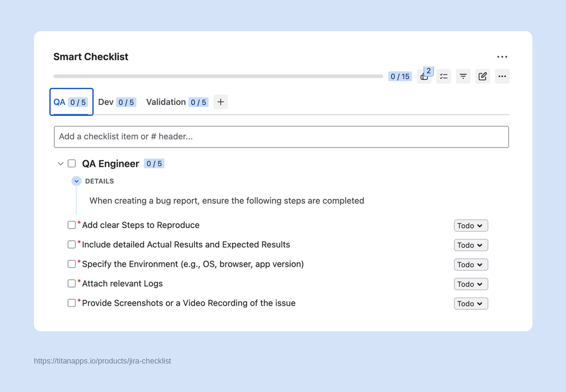Collapse the DETAILS section toggle

coord(76,181)
